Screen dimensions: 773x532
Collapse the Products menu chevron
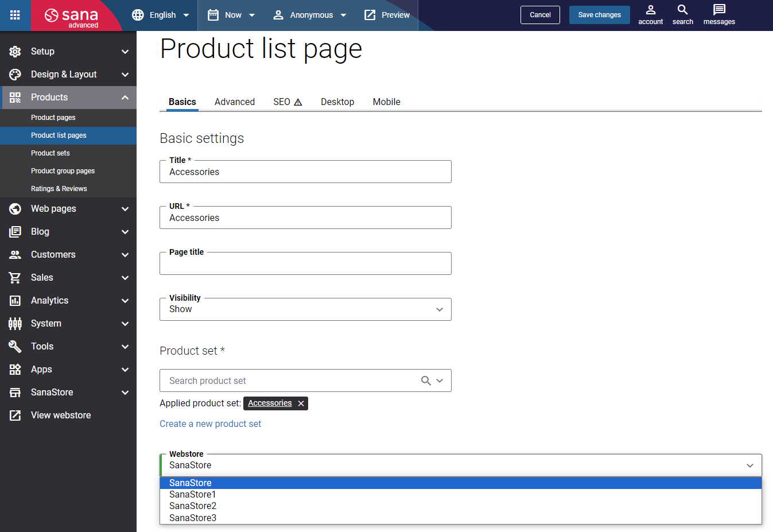click(125, 98)
